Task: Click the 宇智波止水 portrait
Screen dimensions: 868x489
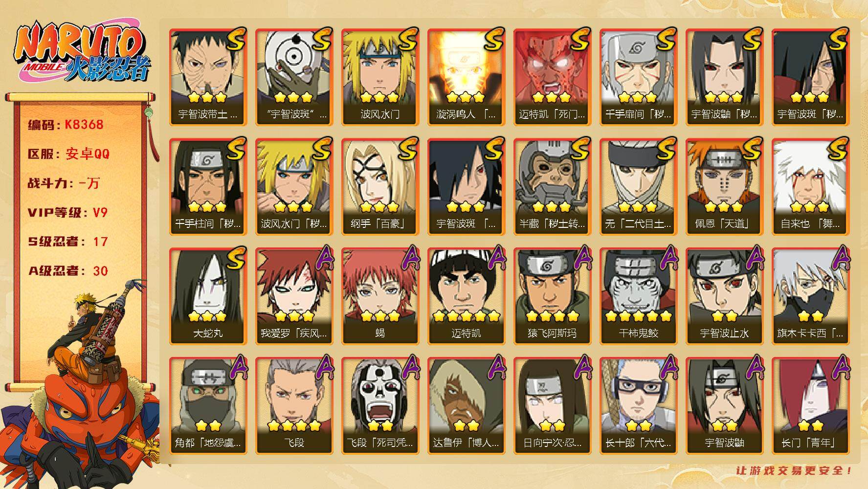Action: point(724,296)
